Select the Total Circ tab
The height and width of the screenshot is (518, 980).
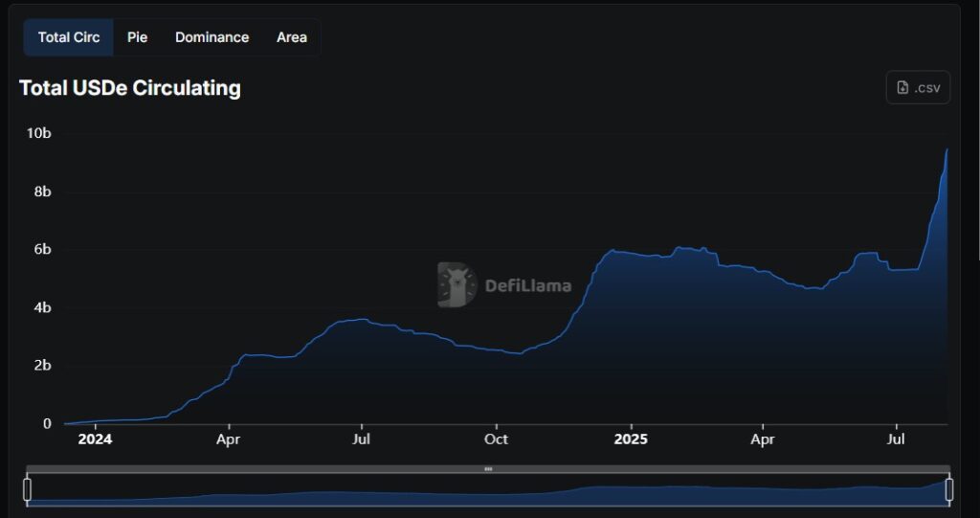click(x=69, y=37)
